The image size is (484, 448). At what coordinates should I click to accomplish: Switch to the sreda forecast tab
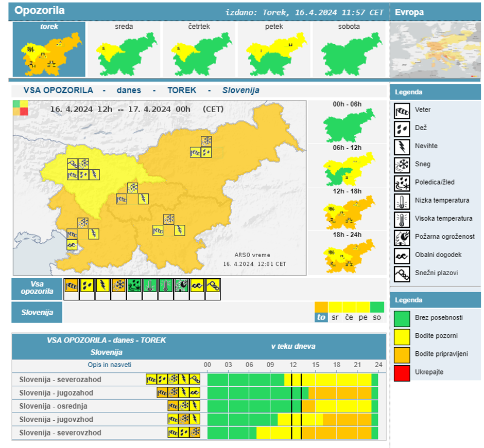124,50
